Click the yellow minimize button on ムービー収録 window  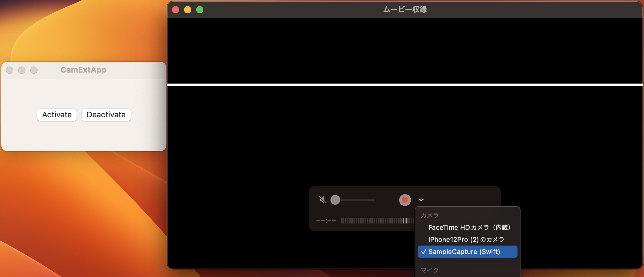pyautogui.click(x=188, y=9)
